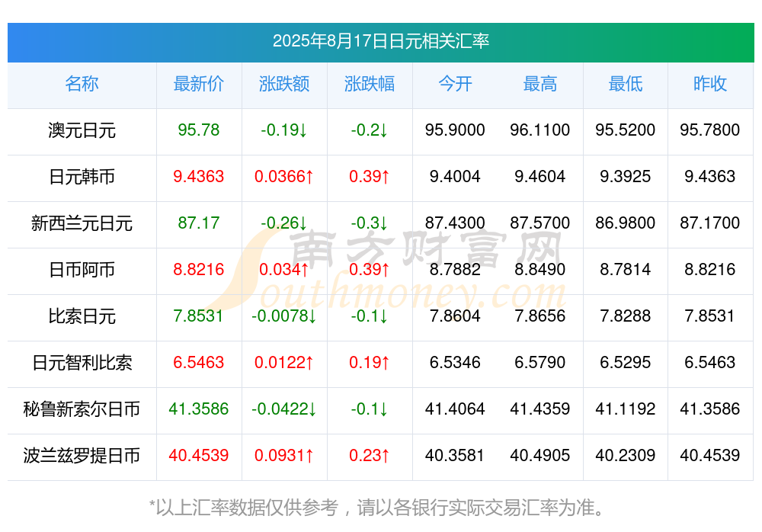Viewport: 762px width, 532px height.
Task: Click latest price 8.8216 in red
Action: click(199, 269)
